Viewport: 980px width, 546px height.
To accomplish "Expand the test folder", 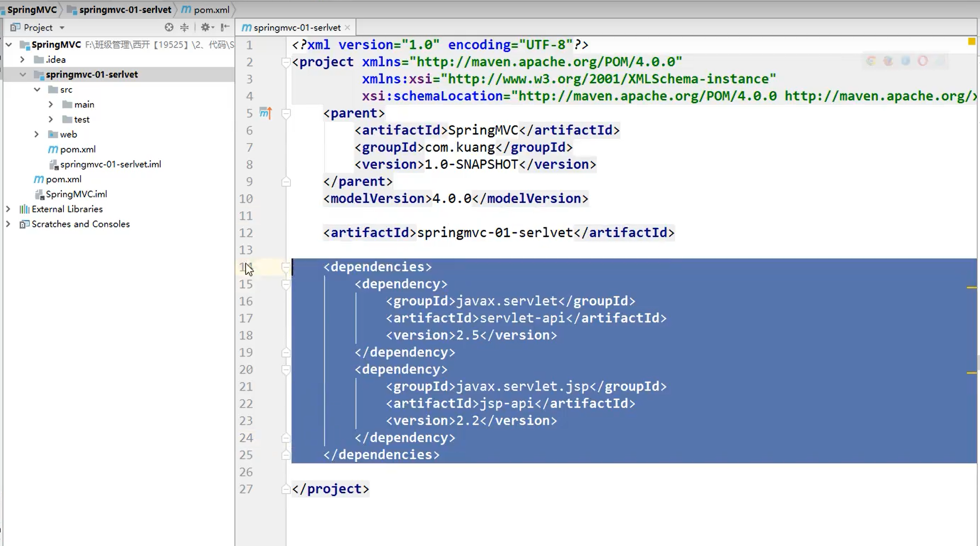I will (51, 120).
